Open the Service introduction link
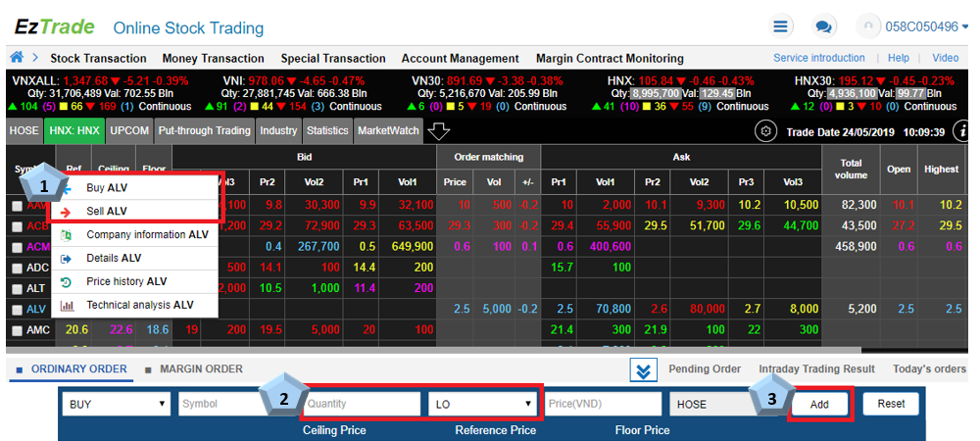This screenshot has width=980, height=441. pos(818,58)
